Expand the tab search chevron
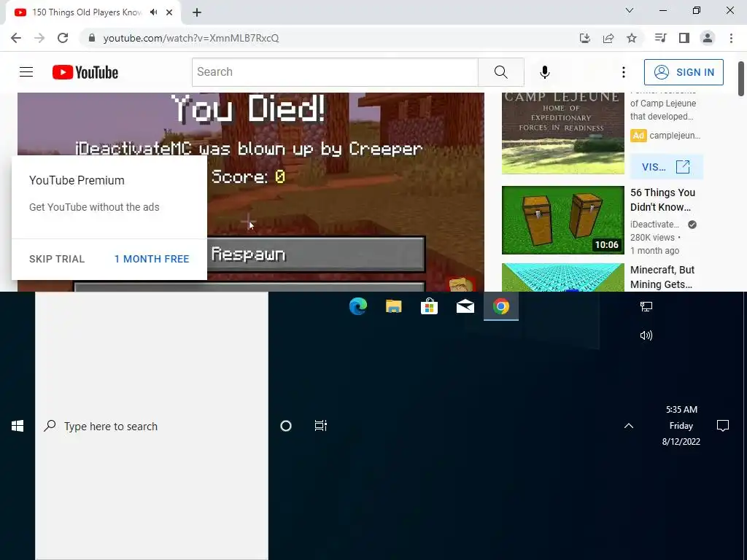 click(630, 10)
